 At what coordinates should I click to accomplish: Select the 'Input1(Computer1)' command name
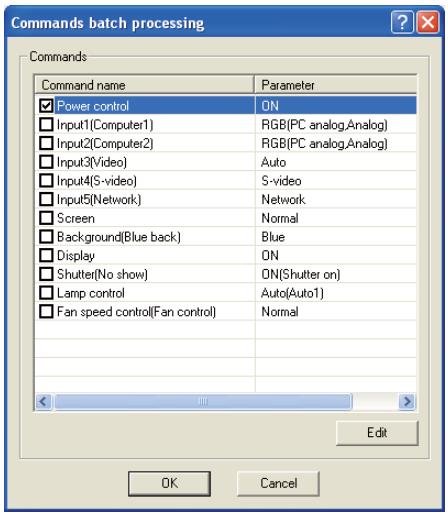pyautogui.click(x=105, y=125)
